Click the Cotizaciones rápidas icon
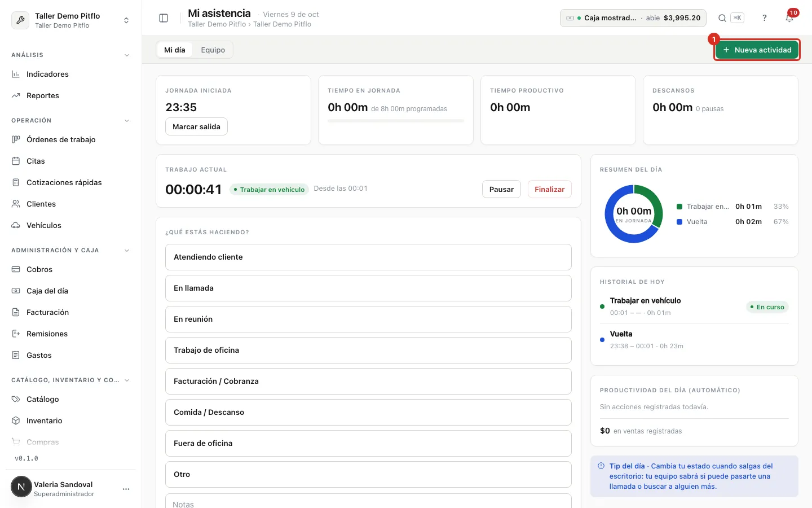The width and height of the screenshot is (812, 508). tap(16, 182)
